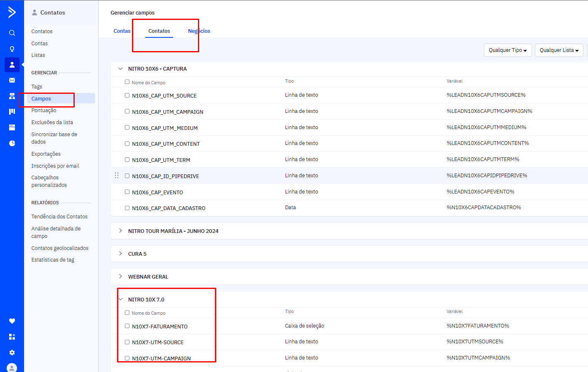Open Tags under Gerenciar

click(37, 87)
